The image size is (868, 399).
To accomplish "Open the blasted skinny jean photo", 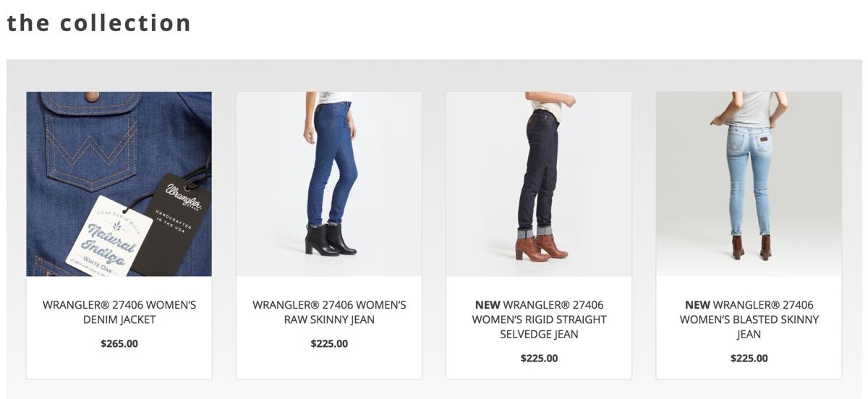I will click(x=749, y=184).
